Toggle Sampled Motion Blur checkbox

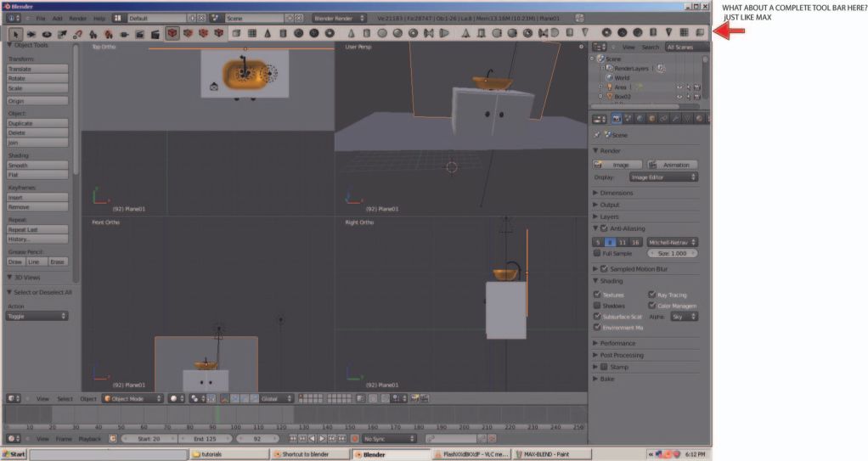pyautogui.click(x=605, y=268)
